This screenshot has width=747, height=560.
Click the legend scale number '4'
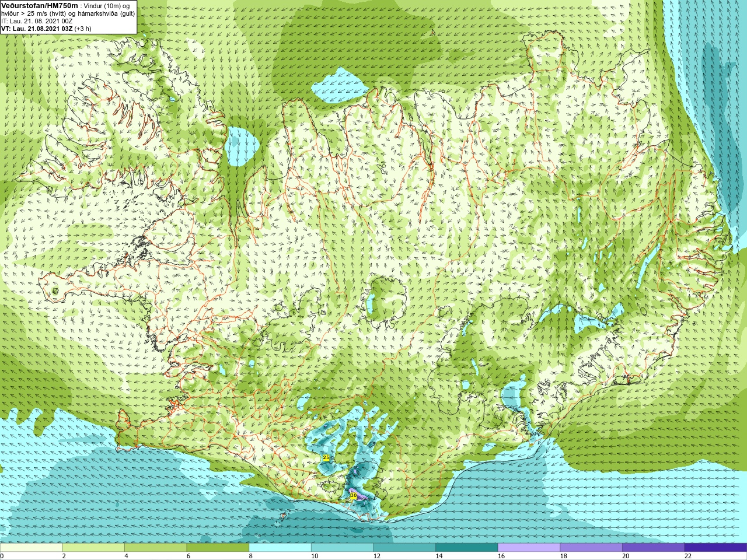coord(127,556)
